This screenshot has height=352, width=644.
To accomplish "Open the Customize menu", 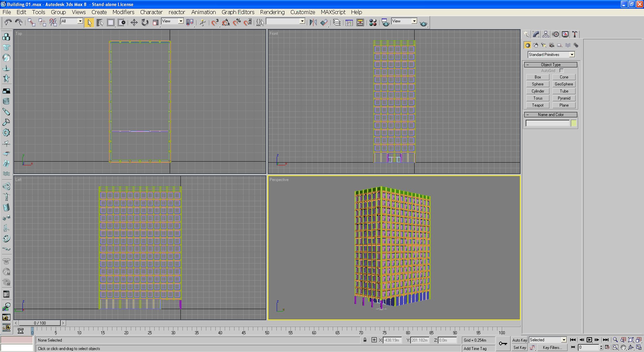I will (x=303, y=12).
